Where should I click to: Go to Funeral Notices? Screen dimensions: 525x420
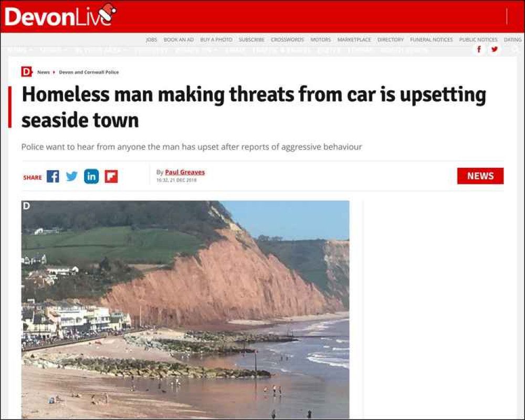tap(431, 39)
